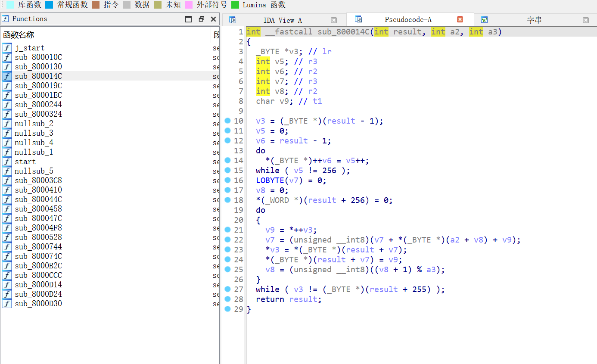Switch to the 字串 strings tab
This screenshot has width=597, height=364.
coord(534,20)
